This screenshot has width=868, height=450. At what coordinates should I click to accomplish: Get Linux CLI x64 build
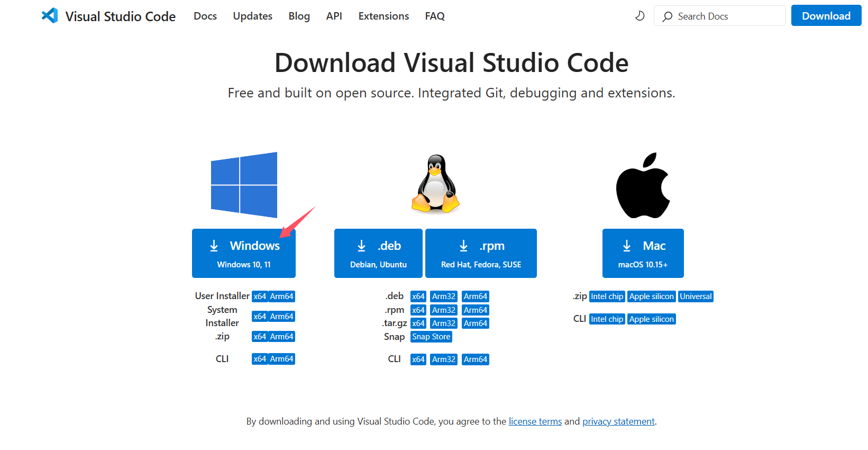point(418,359)
